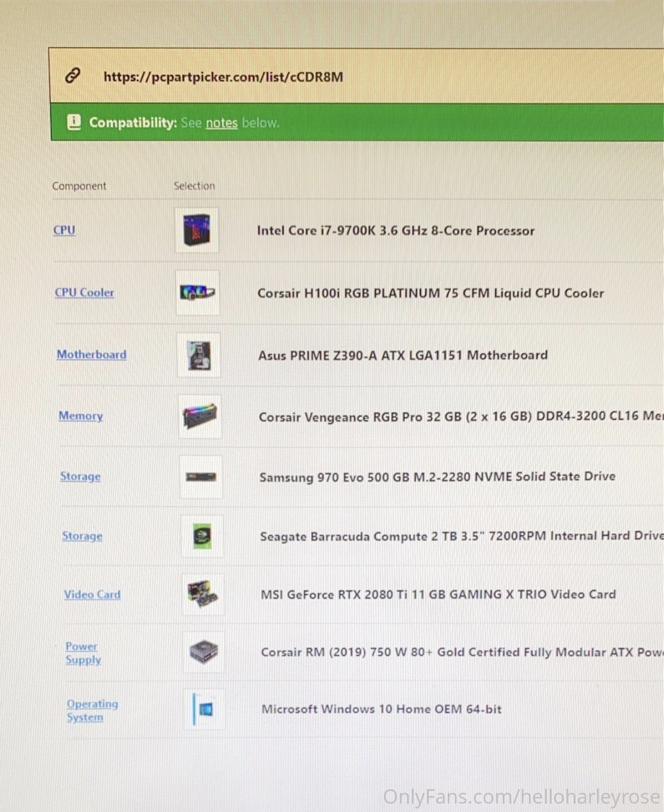Click the Seagate Barracuda hard drive thumbnail
664x812 pixels.
click(202, 537)
